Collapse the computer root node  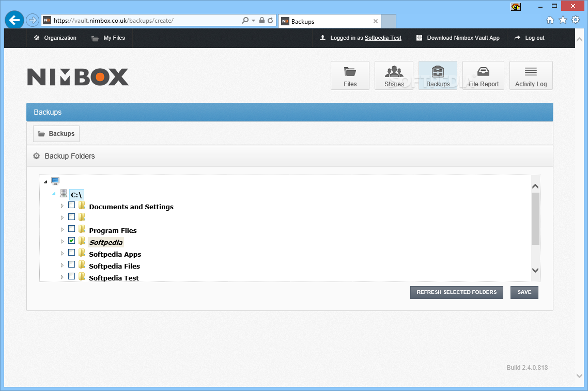point(45,182)
